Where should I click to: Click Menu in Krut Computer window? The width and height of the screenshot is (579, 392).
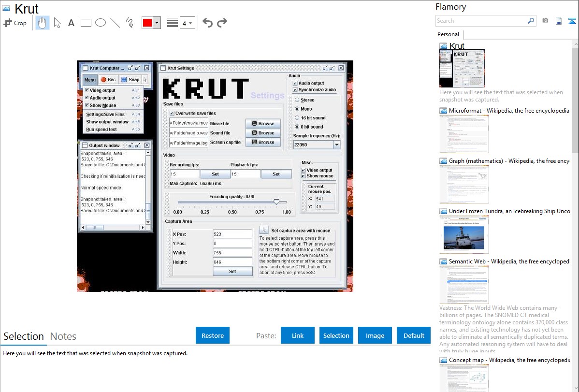(x=90, y=79)
